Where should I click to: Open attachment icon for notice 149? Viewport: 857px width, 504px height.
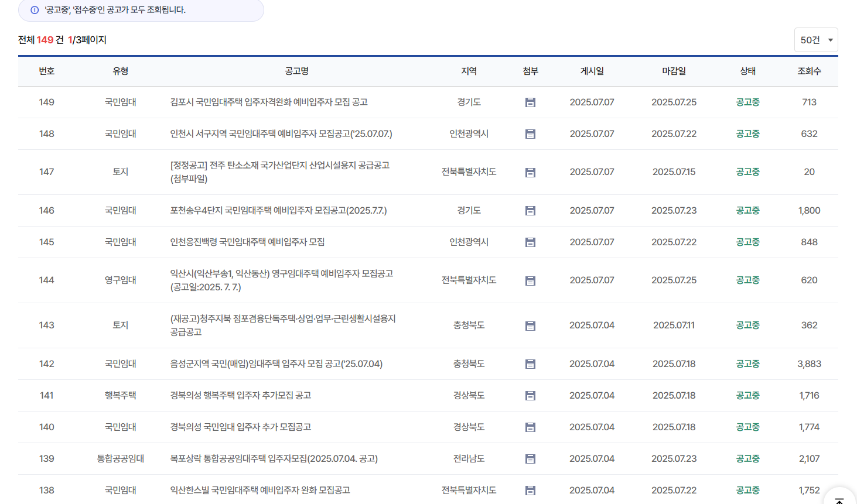pos(530,102)
